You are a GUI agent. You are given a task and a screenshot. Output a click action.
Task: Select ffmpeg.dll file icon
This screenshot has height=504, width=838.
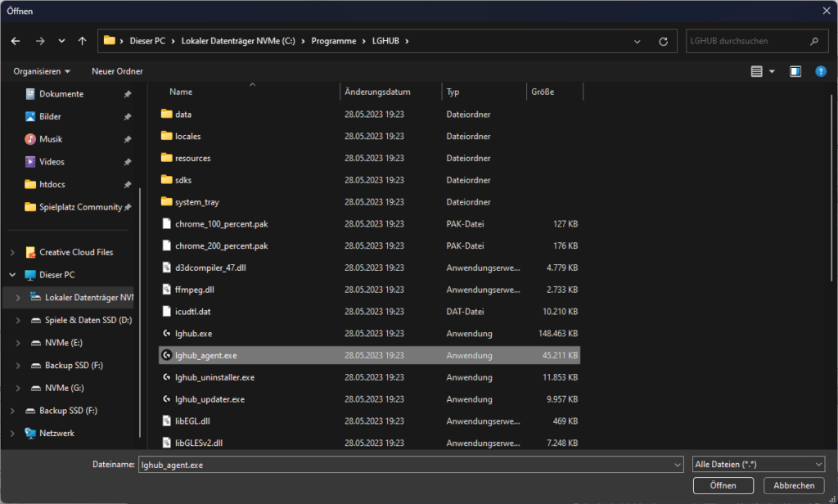tap(167, 289)
